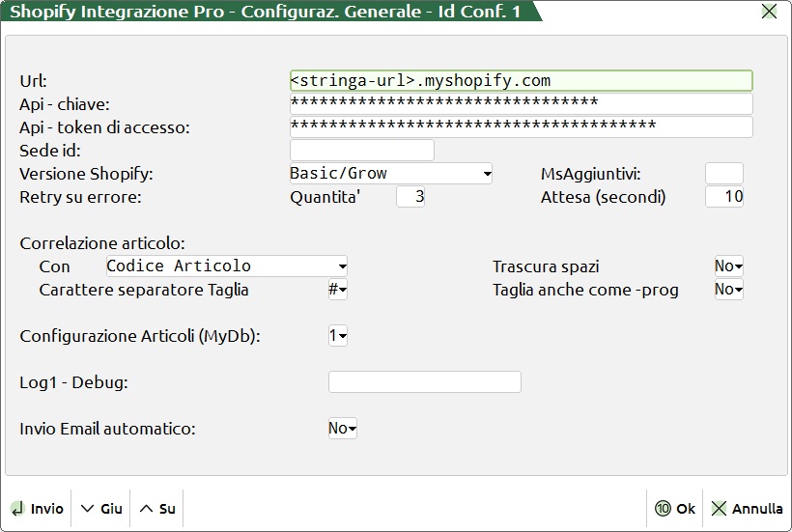Image resolution: width=792 pixels, height=532 pixels.
Task: Close the configuration window with X
Action: pyautogui.click(x=769, y=12)
